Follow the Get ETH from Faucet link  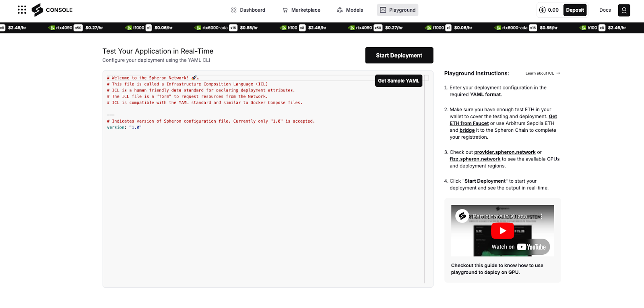pyautogui.click(x=503, y=120)
